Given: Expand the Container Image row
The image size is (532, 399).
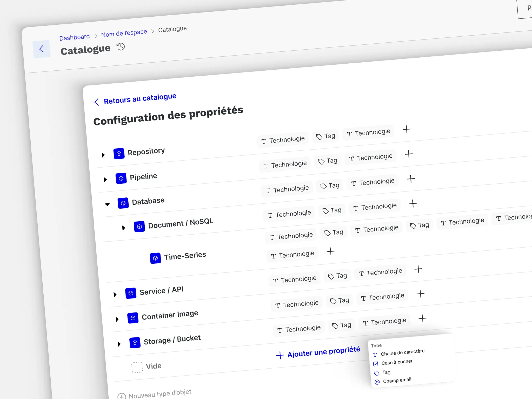Looking at the screenshot, I should [117, 319].
